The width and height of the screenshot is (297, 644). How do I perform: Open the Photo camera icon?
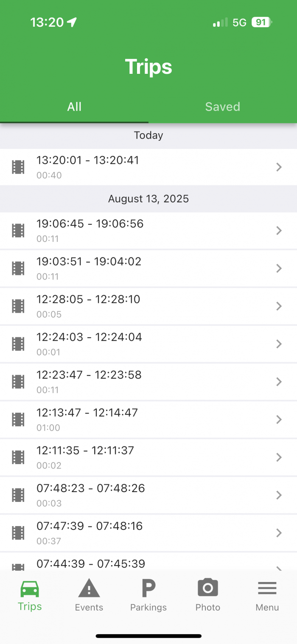pos(208,589)
